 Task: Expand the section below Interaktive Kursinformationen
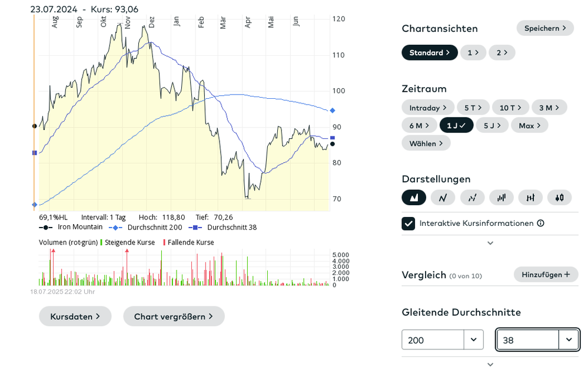[x=490, y=243]
